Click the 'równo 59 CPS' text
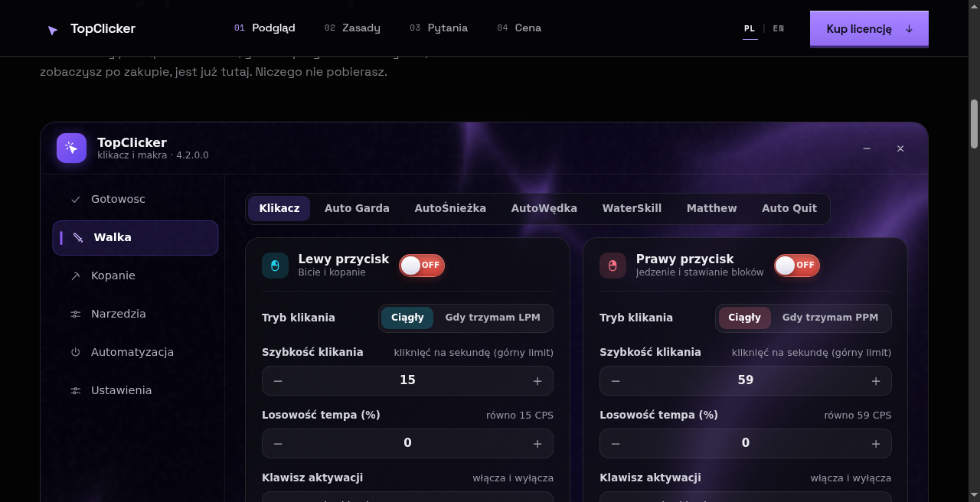This screenshot has width=980, height=502. (857, 416)
